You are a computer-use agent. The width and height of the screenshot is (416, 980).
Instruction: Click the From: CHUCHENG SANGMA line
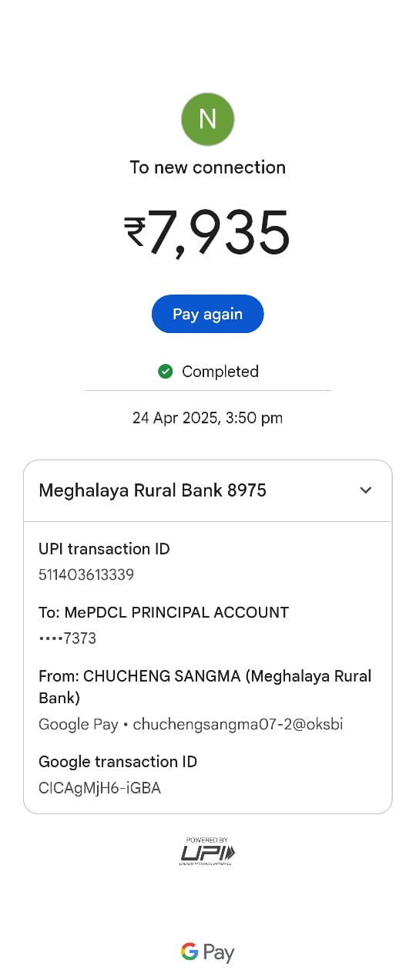205,687
